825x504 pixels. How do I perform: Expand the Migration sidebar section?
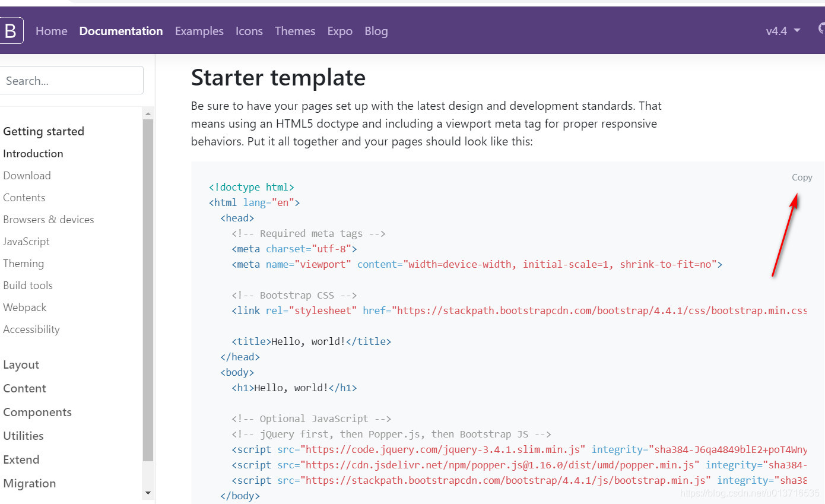pyautogui.click(x=30, y=484)
